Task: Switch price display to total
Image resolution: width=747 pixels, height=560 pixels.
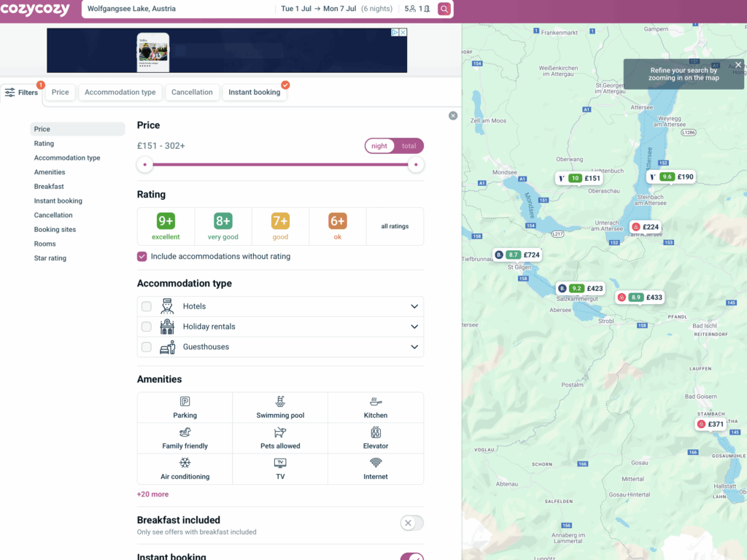Action: coord(409,146)
